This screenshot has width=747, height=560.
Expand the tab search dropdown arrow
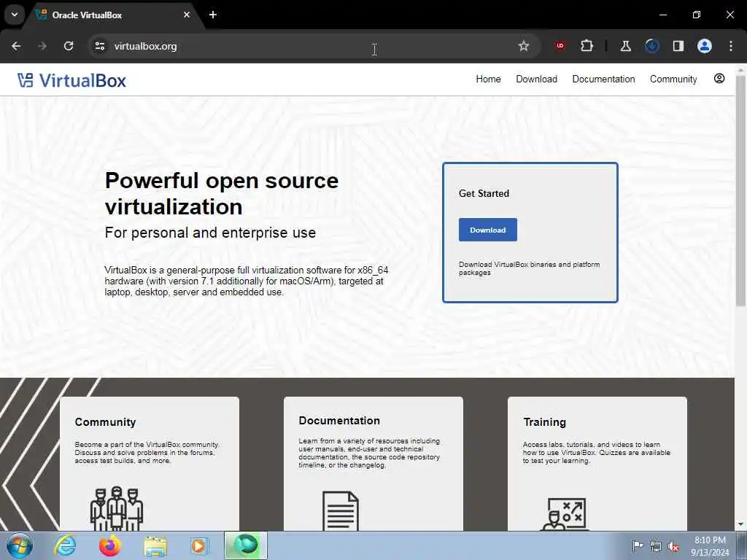point(15,15)
